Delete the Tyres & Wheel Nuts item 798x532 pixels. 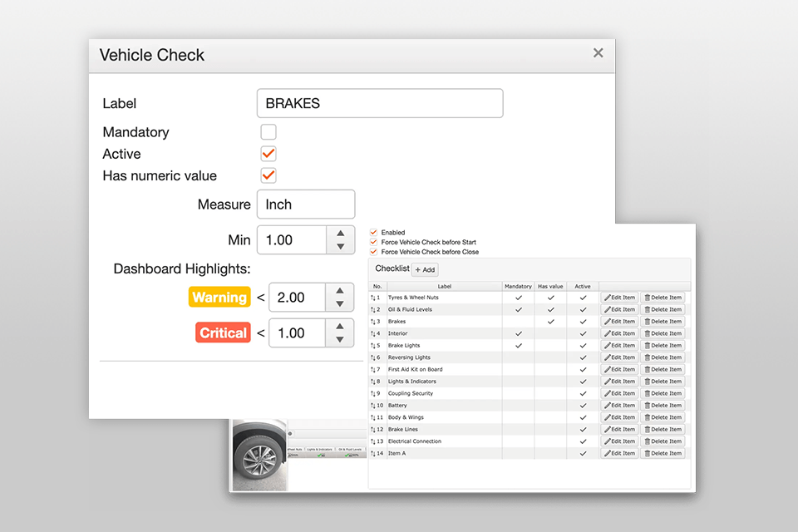tap(663, 298)
